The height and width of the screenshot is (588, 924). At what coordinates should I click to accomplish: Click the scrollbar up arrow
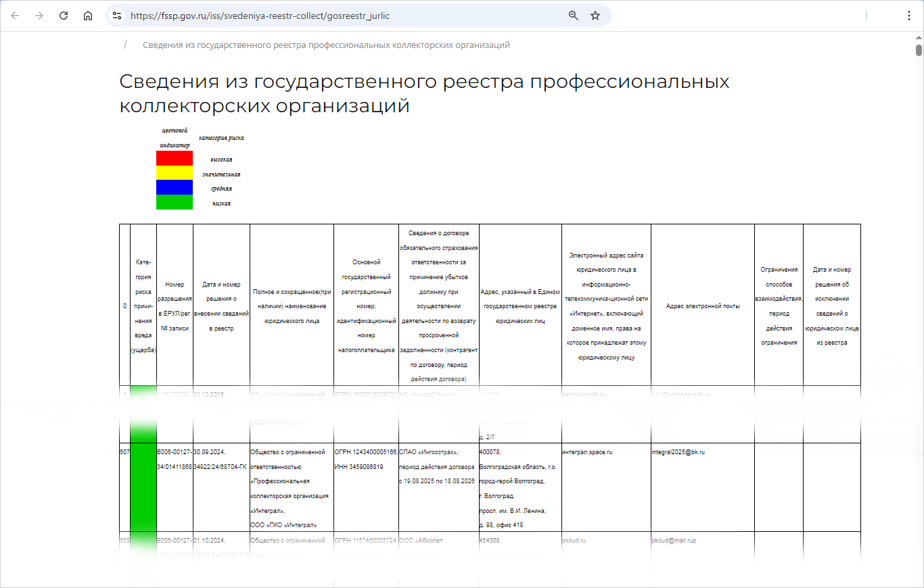919,36
